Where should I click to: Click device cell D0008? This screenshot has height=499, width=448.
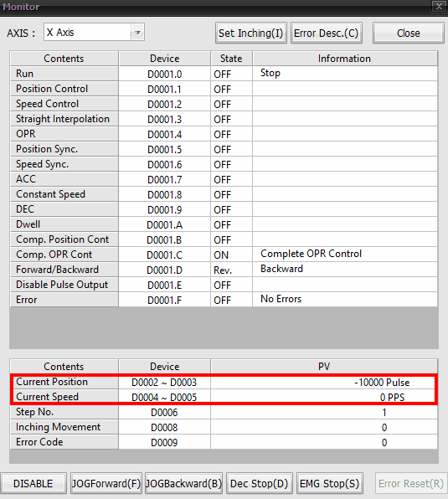164,427
